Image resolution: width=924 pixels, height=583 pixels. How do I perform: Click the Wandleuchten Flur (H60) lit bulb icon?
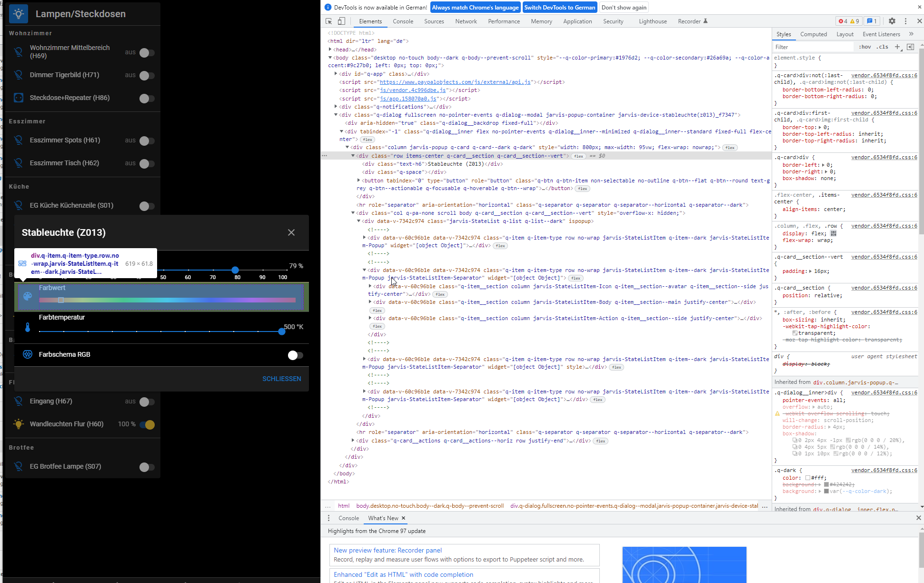tap(19, 424)
